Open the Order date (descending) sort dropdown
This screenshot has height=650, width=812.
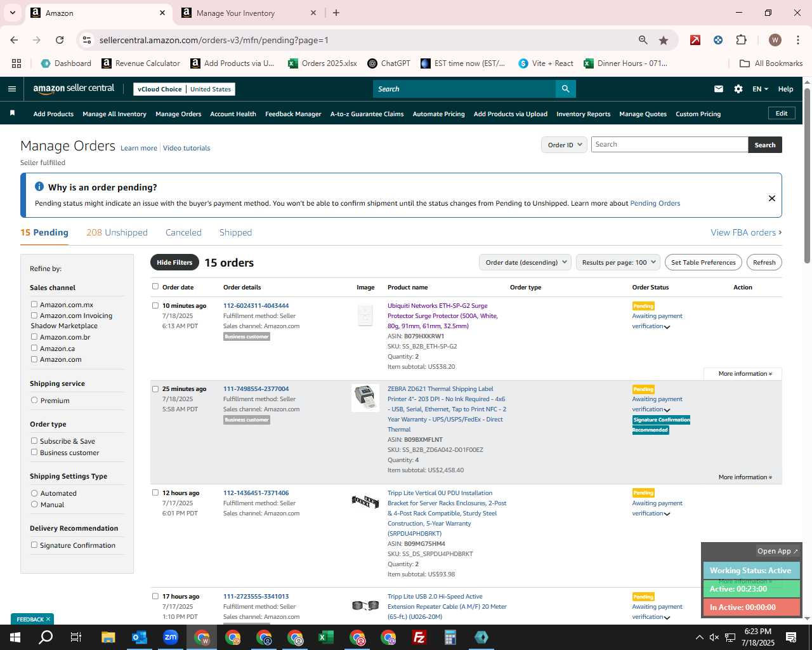[525, 262]
